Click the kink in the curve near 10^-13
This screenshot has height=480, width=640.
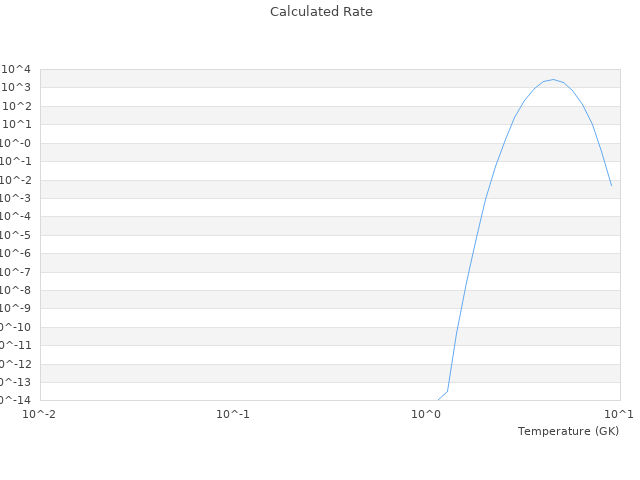tap(447, 390)
